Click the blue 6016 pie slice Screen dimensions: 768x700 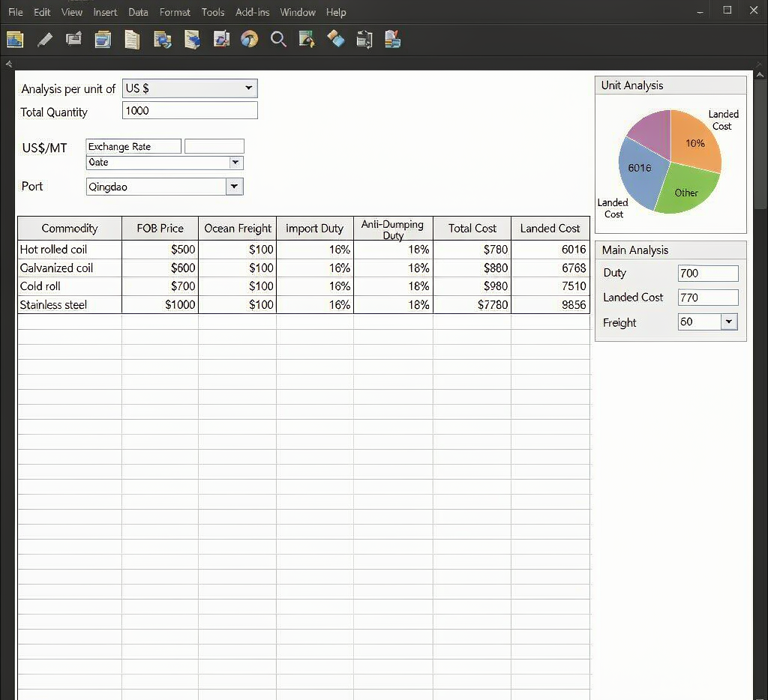(640, 172)
